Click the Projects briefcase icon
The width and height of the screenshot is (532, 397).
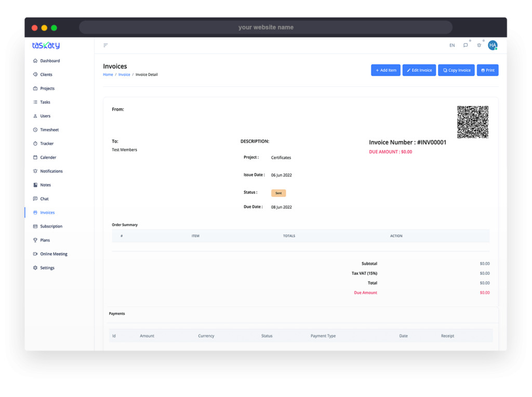tap(35, 89)
